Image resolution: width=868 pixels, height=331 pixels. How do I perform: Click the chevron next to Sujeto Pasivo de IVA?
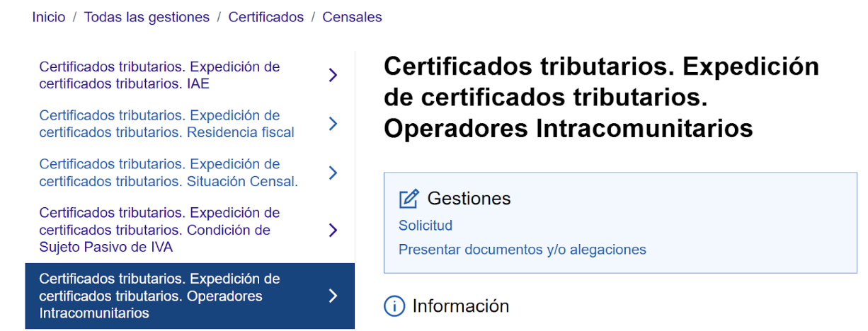(x=333, y=230)
